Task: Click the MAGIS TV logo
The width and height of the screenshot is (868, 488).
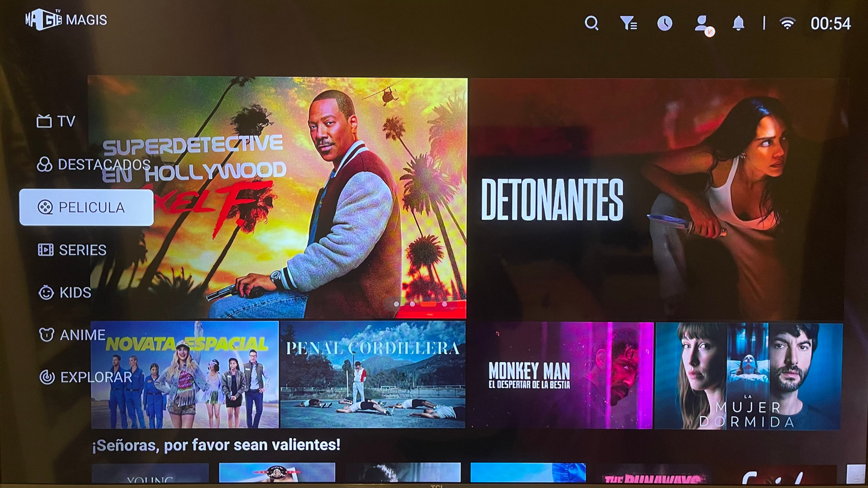Action: [x=66, y=20]
